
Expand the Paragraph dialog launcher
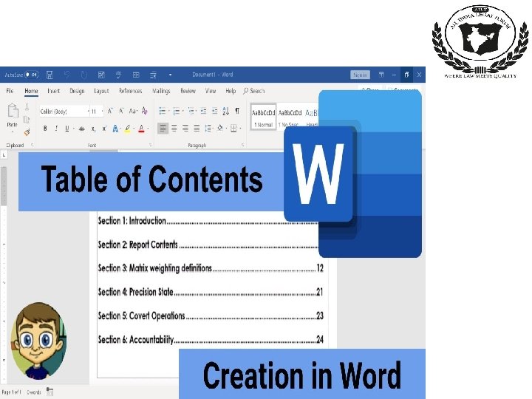(x=243, y=146)
